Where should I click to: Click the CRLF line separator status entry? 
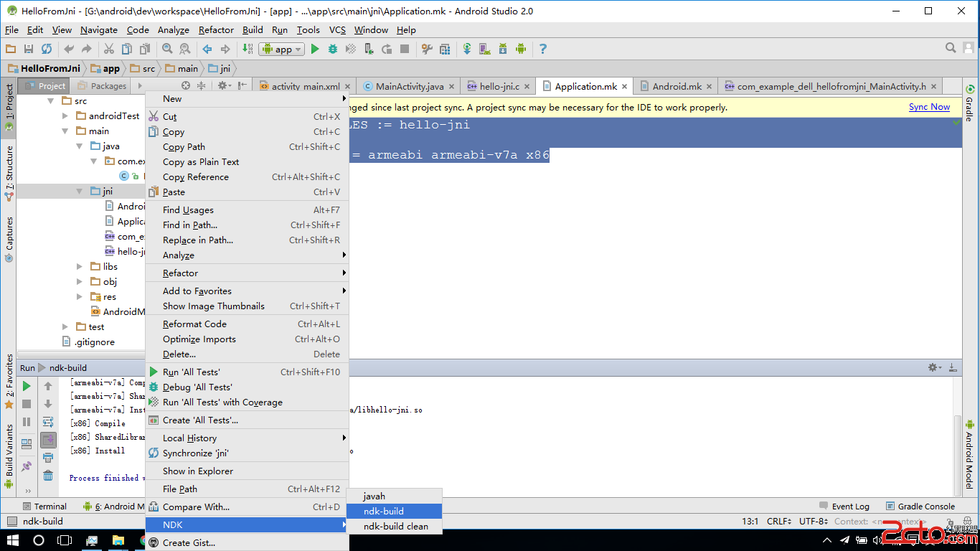click(778, 522)
